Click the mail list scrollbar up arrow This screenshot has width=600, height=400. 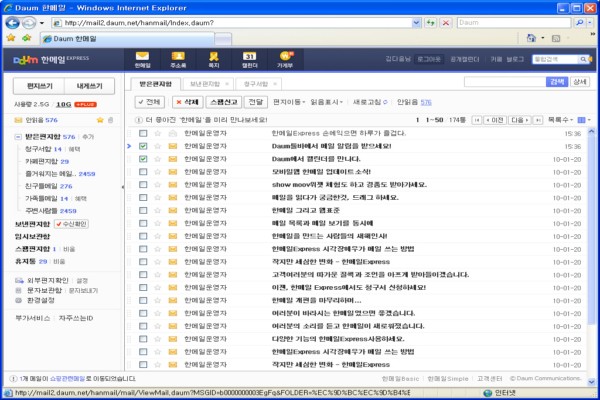pos(591,132)
